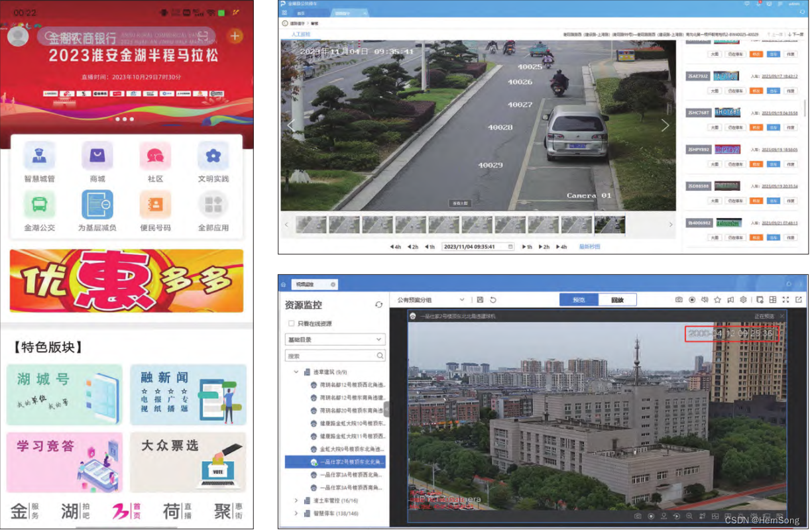
Task: Jump forward 2h on the time controls
Action: click(x=544, y=246)
